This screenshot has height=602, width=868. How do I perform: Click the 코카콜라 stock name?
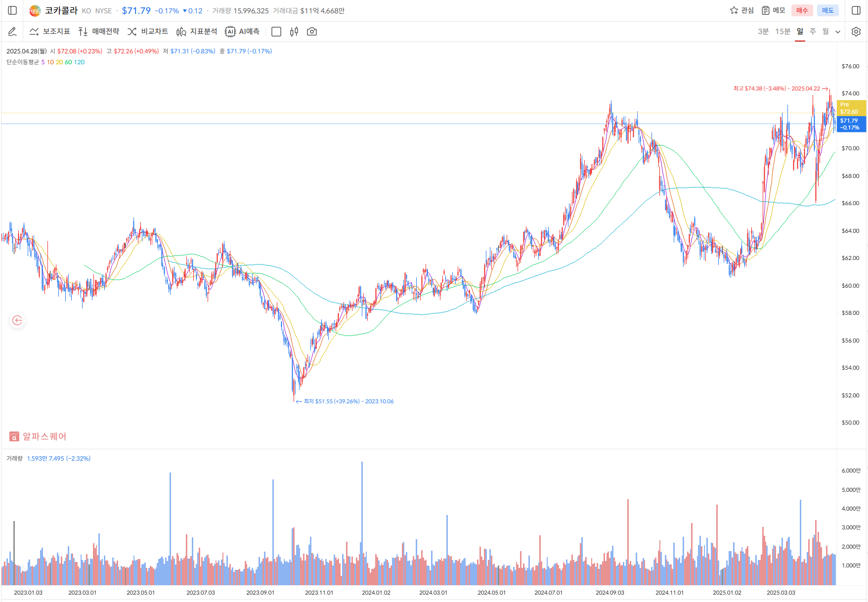[x=61, y=10]
